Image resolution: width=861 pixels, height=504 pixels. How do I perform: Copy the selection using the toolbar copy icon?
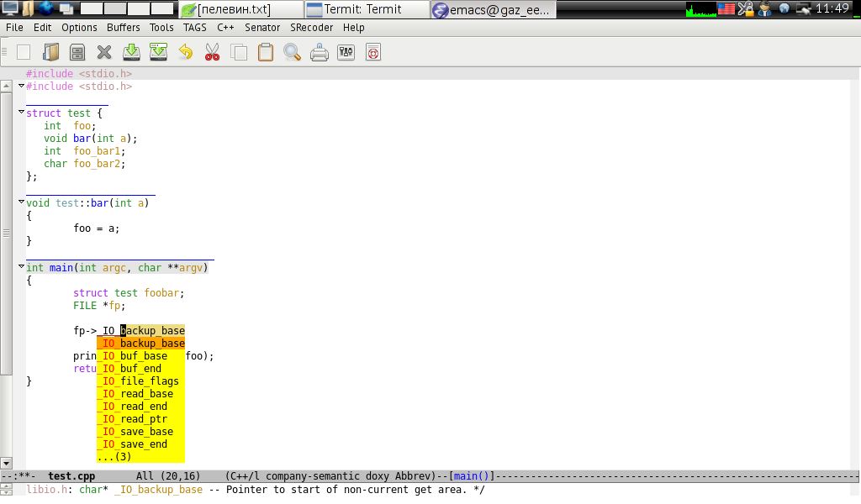tap(239, 52)
